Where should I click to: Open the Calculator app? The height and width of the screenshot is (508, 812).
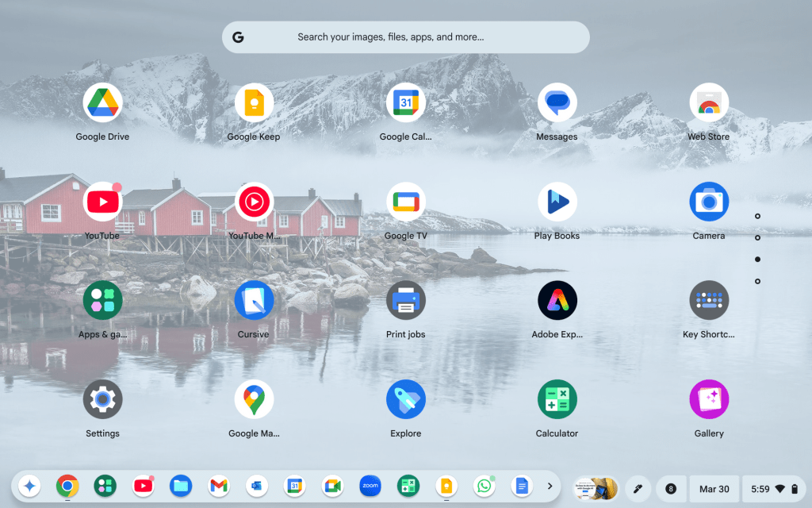pos(557,400)
